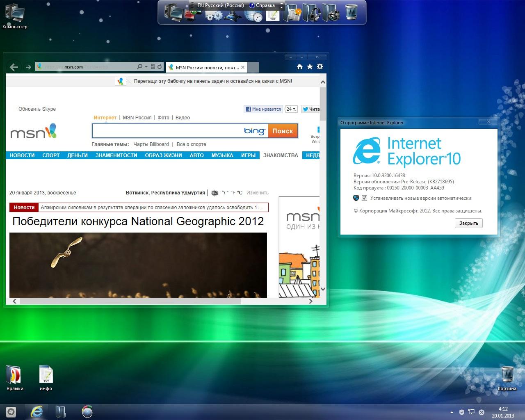Open Favorites star in Internet Explorer
525x420 pixels.
click(310, 67)
